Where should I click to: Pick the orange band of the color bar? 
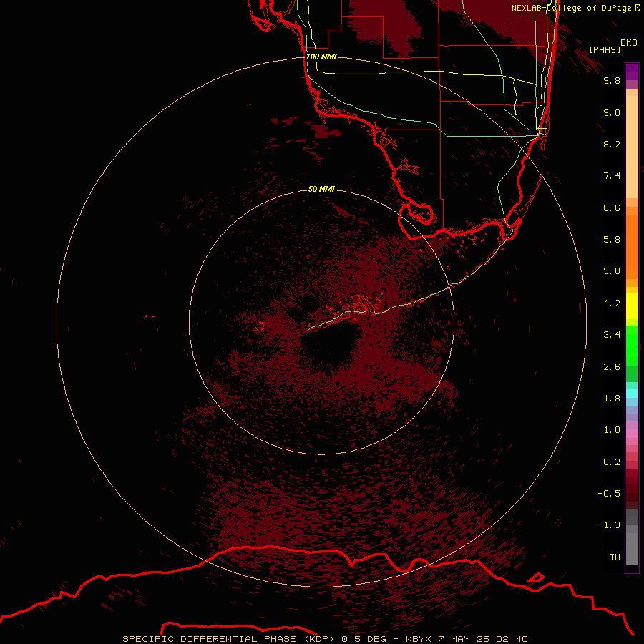pos(632,248)
